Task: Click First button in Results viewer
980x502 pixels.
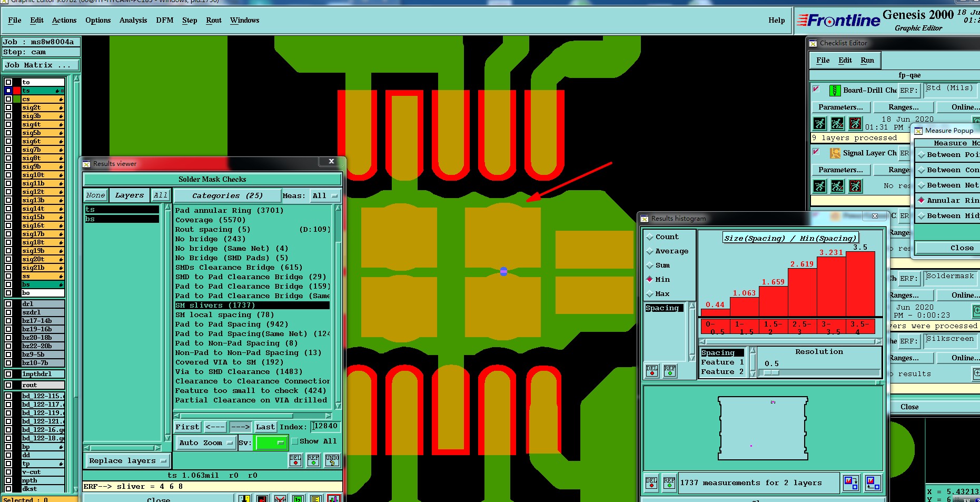Action: (187, 427)
